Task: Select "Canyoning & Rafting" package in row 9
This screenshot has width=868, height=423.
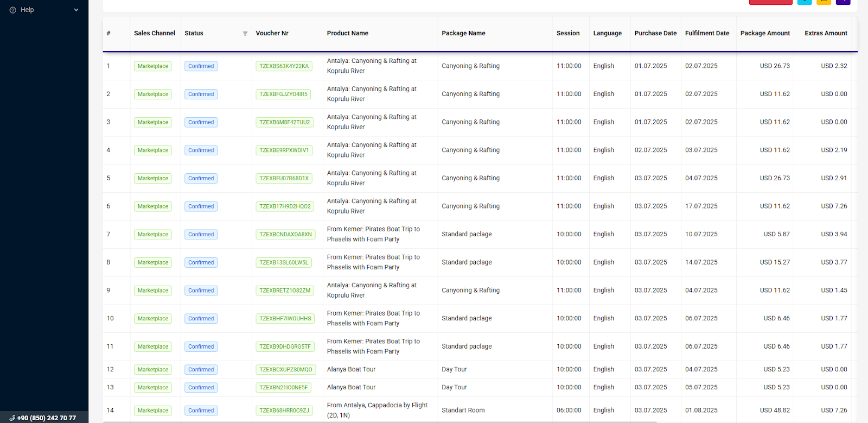Action: pos(470,291)
